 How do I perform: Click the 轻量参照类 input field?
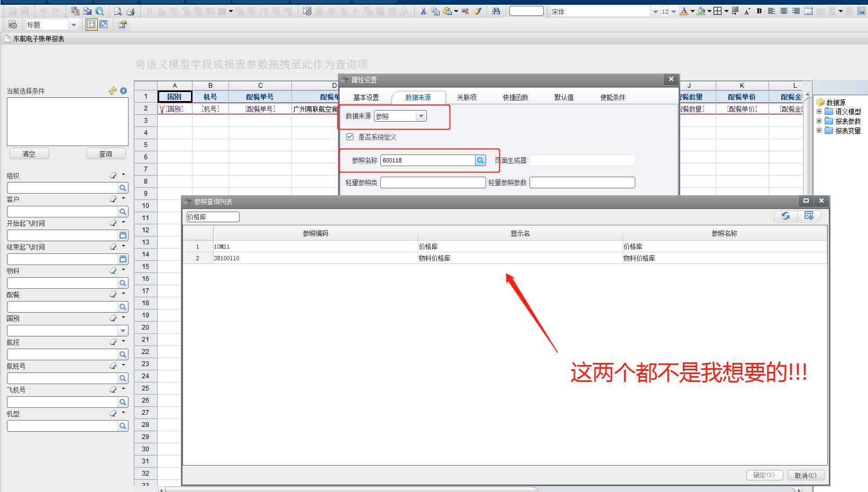(433, 183)
